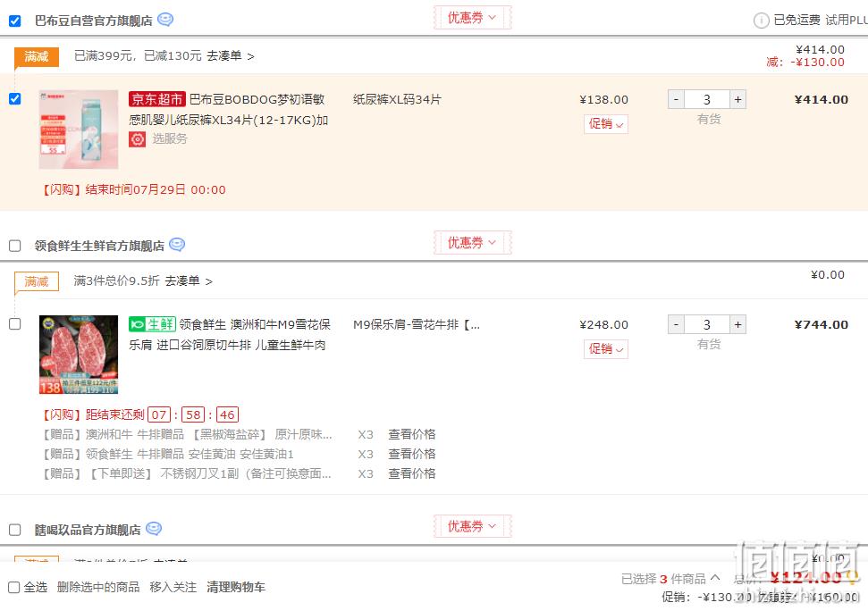View price of 黑椒海盐碎 gift item
Image resolution: width=868 pixels, height=611 pixels.
(412, 434)
